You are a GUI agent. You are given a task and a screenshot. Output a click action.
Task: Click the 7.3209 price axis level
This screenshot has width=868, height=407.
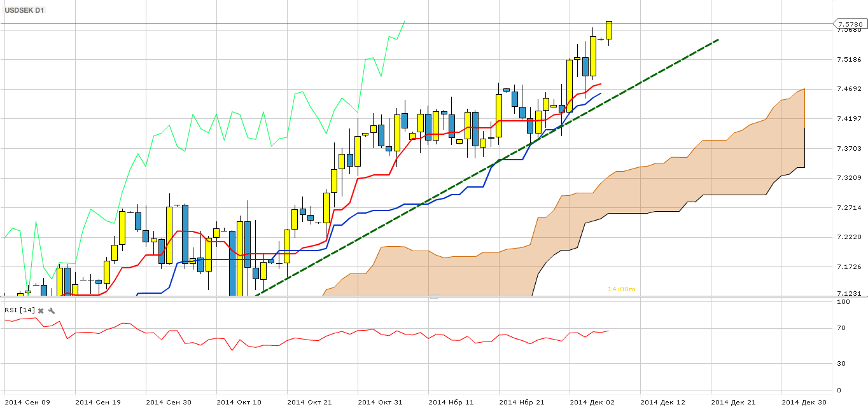849,178
